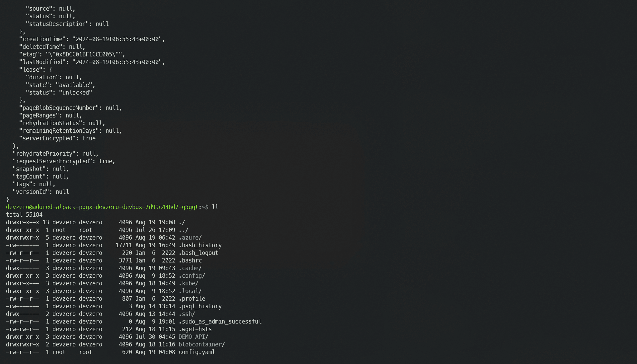The image size is (637, 364).
Task: Click the 'll' command after the prompt
Action: pyautogui.click(x=215, y=207)
